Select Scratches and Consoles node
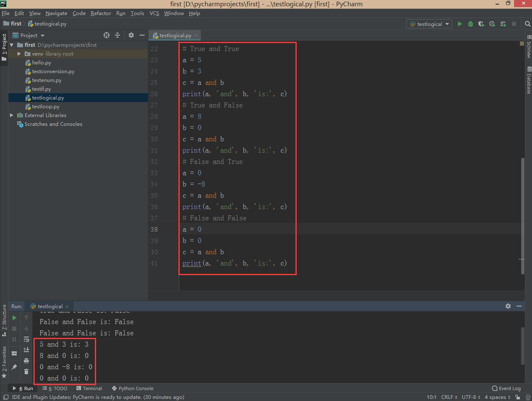The width and height of the screenshot is (532, 401). pos(53,124)
